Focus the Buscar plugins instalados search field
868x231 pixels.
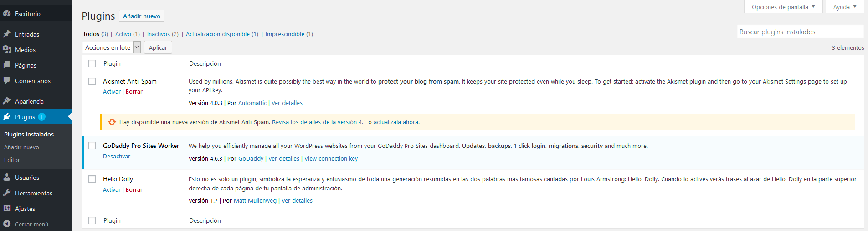pos(800,31)
